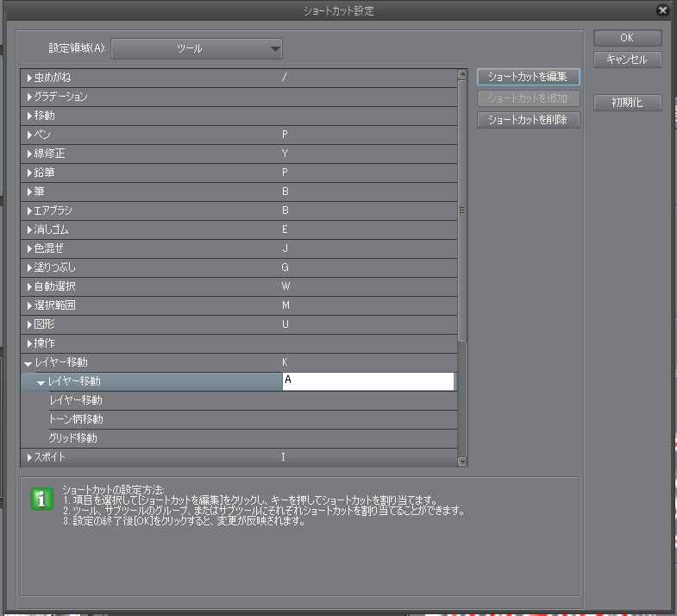Click the 初期化 reset button
The image size is (677, 616).
coord(627,103)
